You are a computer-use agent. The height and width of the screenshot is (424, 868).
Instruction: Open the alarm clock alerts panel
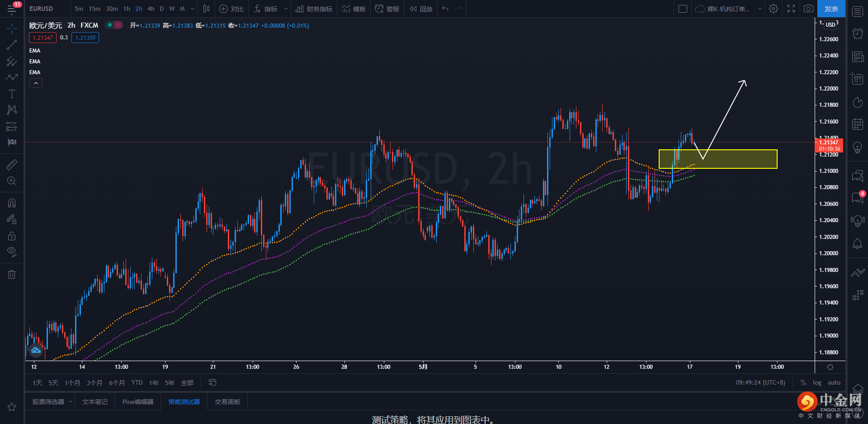pyautogui.click(x=857, y=33)
